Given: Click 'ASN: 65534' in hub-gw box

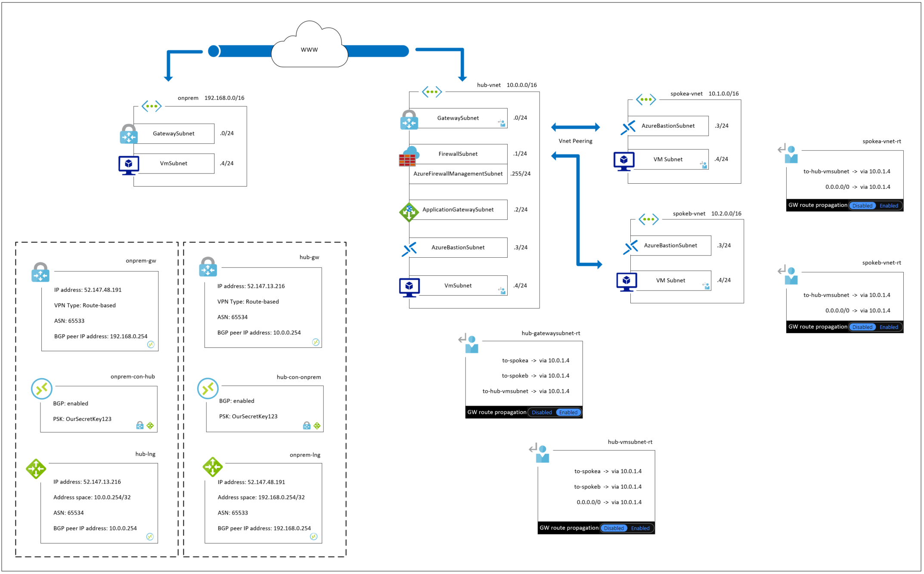Looking at the screenshot, I should click(233, 317).
